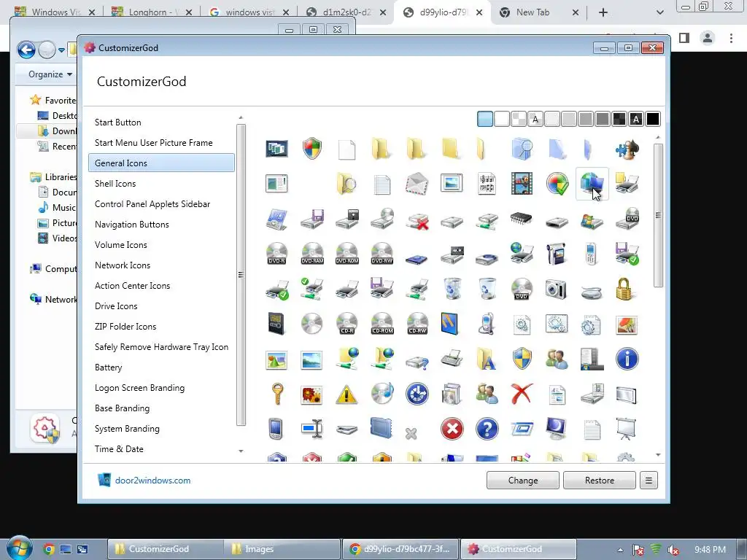Pick the chess puzzle piece icon
Image resolution: width=747 pixels, height=560 pixels.
[627, 149]
